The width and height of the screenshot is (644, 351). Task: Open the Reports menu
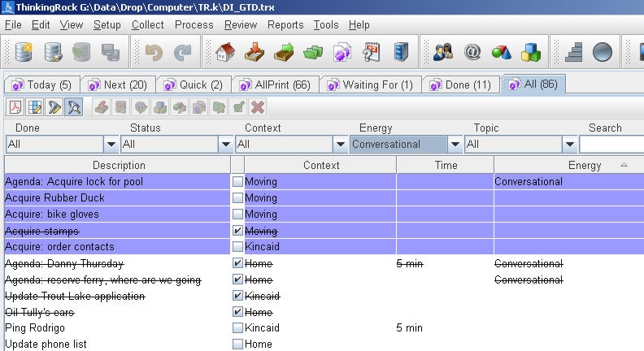pyautogui.click(x=285, y=25)
